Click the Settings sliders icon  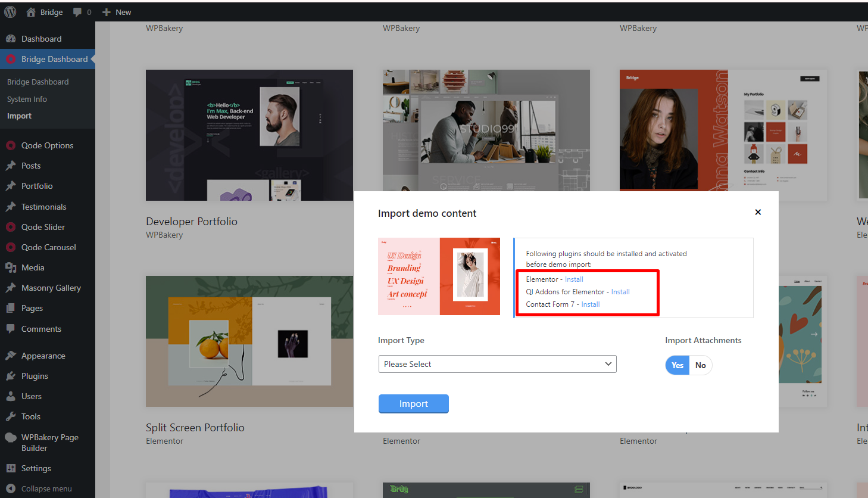[x=11, y=468]
